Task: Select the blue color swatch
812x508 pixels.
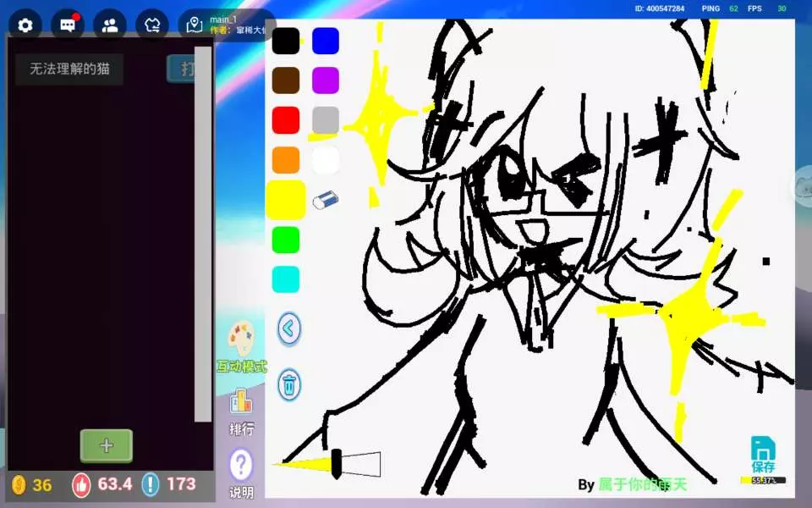Action: click(326, 41)
